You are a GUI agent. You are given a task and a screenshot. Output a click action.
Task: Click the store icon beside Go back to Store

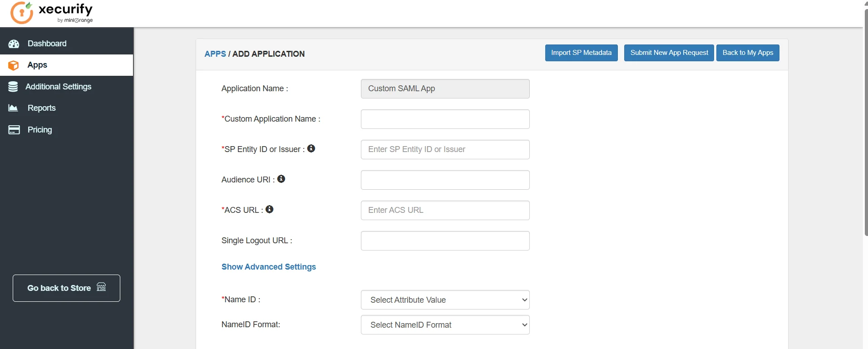[x=101, y=287]
